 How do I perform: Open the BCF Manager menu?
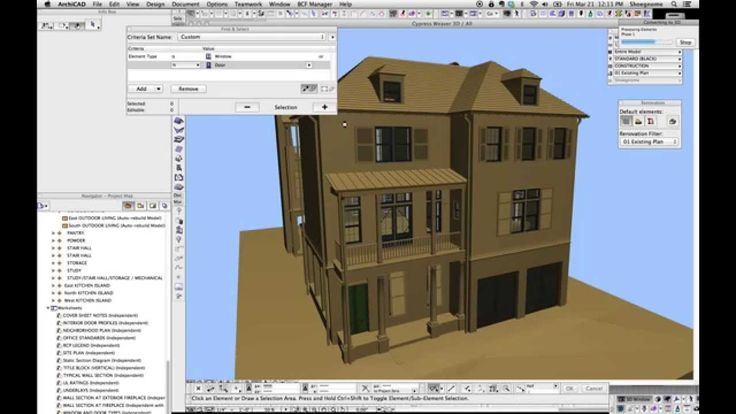pyautogui.click(x=314, y=4)
